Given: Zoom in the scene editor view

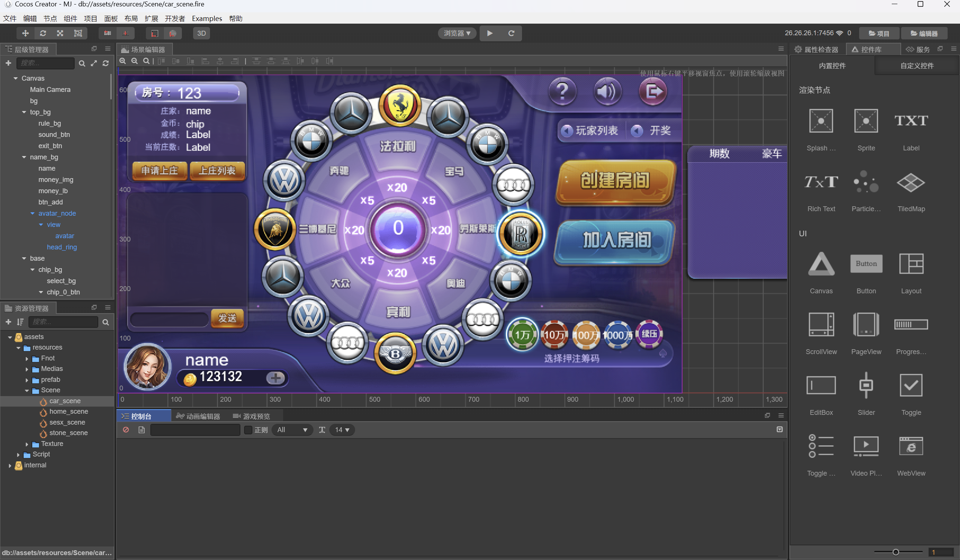Looking at the screenshot, I should coord(123,61).
